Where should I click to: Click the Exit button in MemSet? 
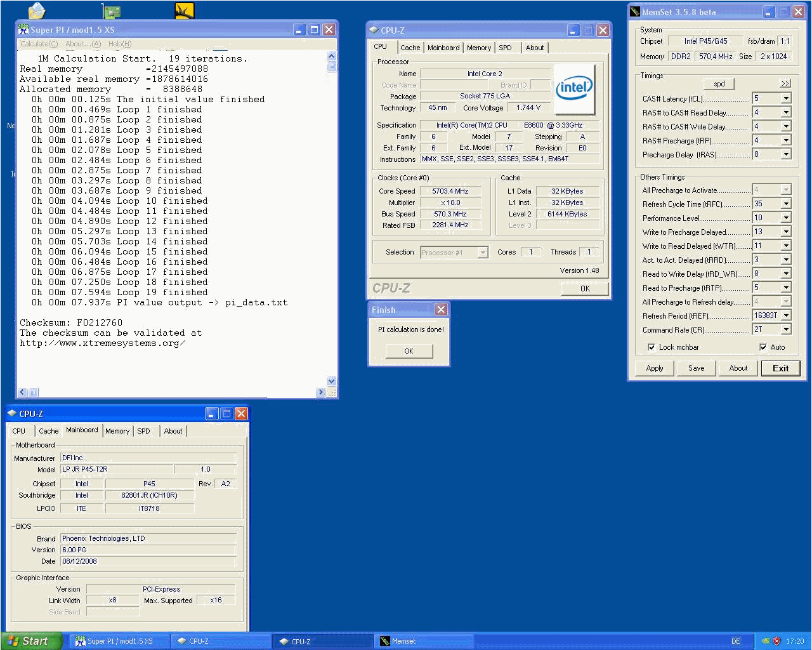(781, 368)
